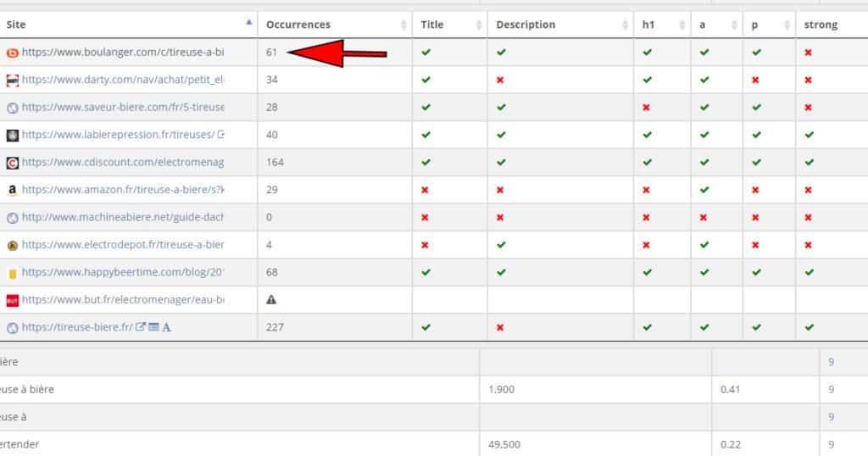
Task: Open the cdiscount.com electromenag link
Action: 123,162
